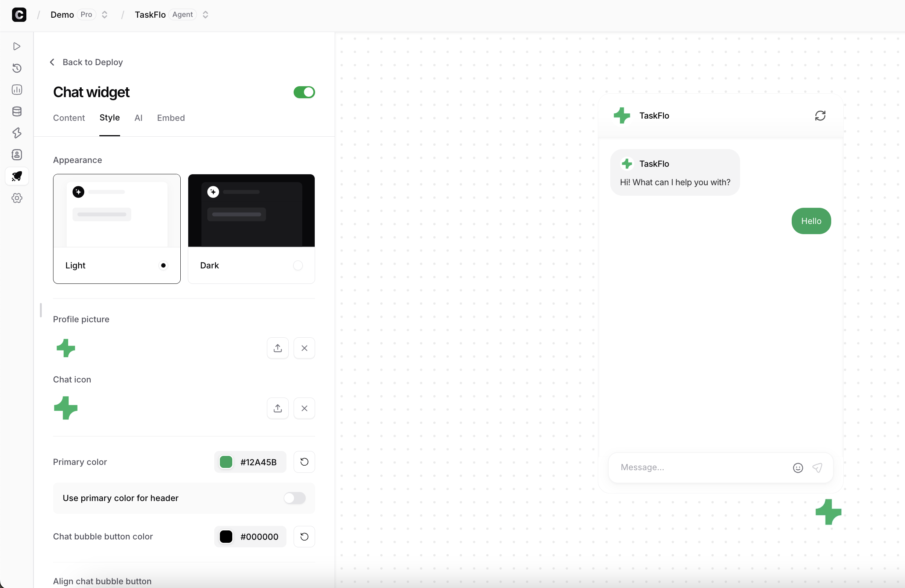Open the database panel in the sidebar

coord(17,111)
